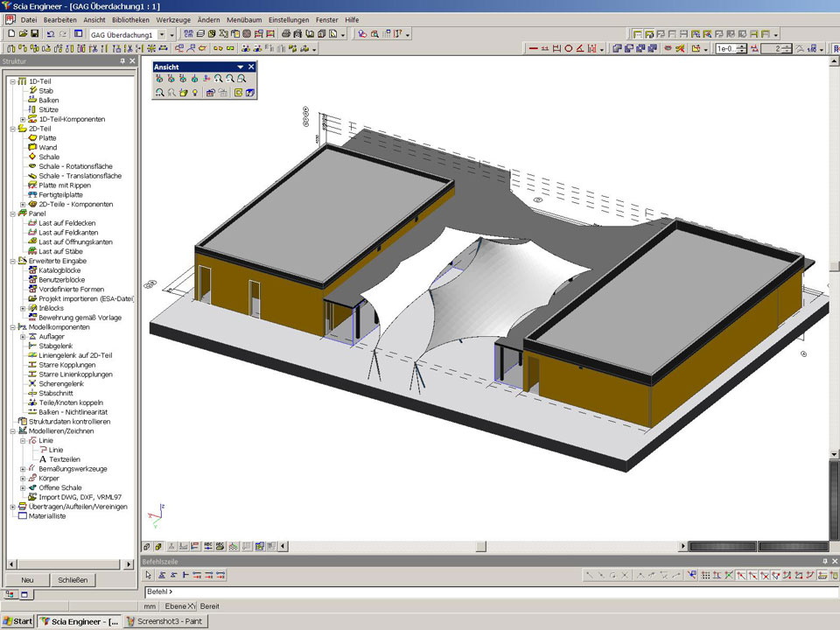This screenshot has width=840, height=630.
Task: Select the arrow pointer tool in the Befehlszeile toolbar
Action: point(149,575)
